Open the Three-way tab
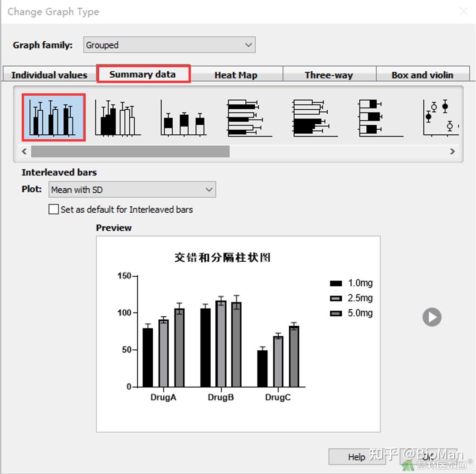 [x=329, y=74]
